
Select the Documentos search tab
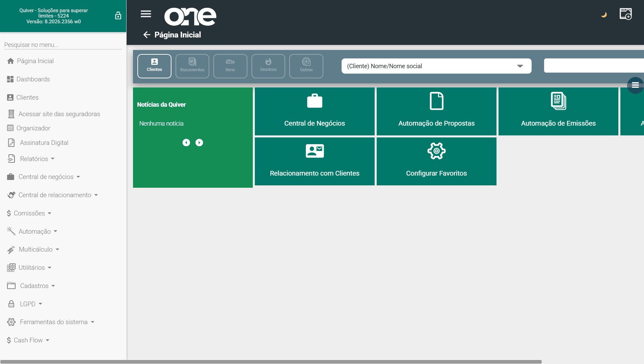click(x=192, y=66)
